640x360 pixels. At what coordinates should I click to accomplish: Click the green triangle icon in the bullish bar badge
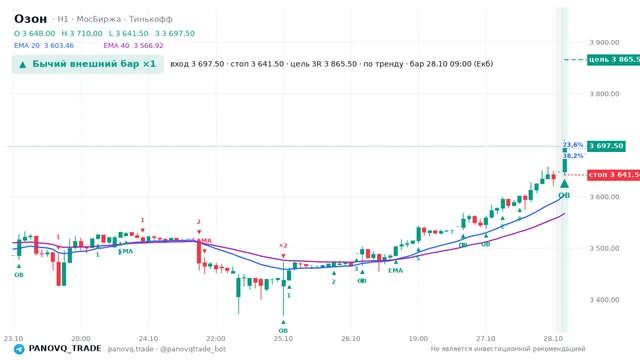23,64
